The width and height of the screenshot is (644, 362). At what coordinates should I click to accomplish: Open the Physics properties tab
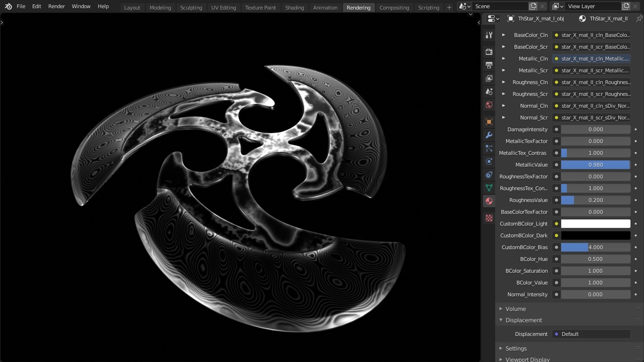(x=489, y=161)
